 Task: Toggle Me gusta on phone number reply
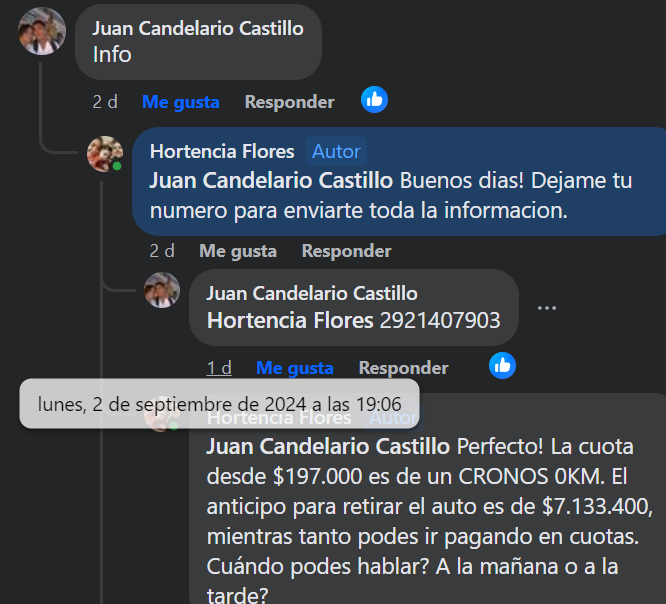click(x=295, y=368)
